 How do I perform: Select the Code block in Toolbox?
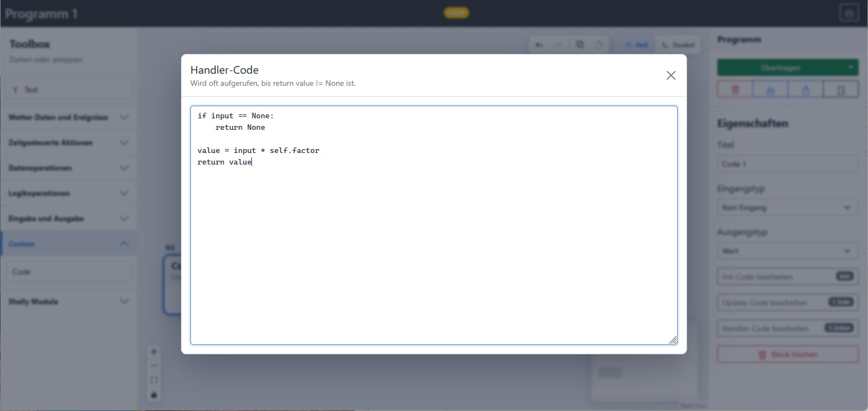click(x=69, y=272)
